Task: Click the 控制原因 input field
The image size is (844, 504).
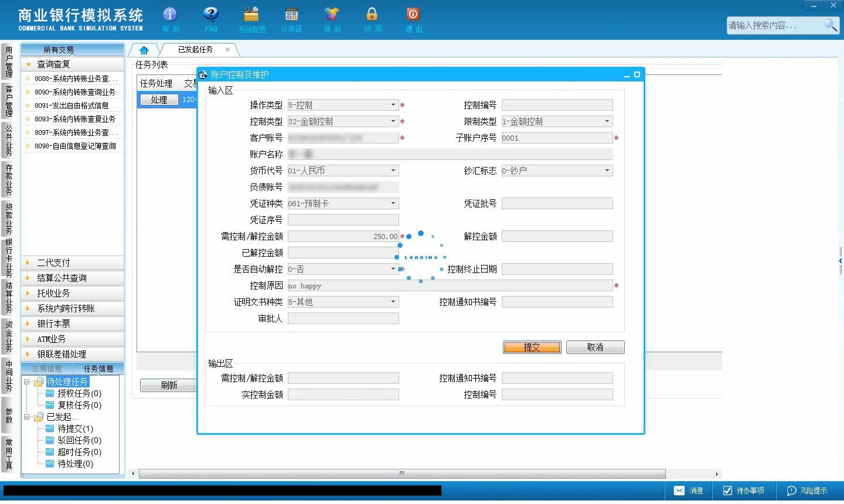Action: click(450, 285)
